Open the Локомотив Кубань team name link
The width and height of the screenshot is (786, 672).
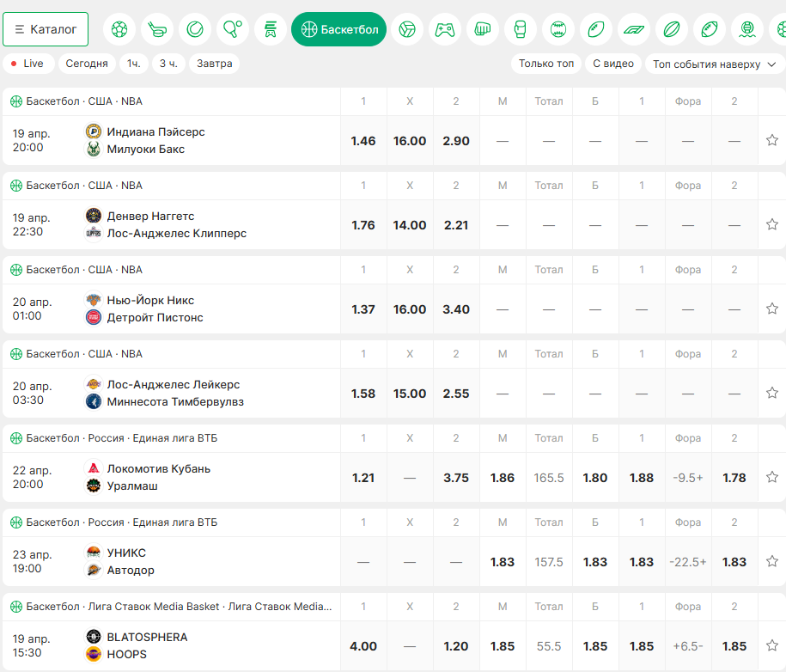click(159, 469)
